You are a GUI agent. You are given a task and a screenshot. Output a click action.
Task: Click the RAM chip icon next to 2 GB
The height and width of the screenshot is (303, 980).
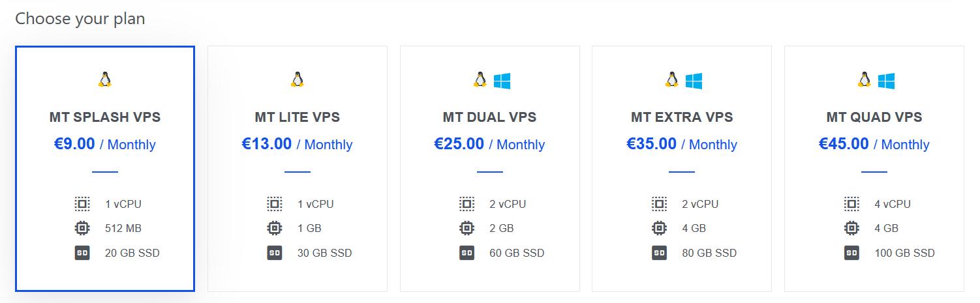[x=467, y=228]
